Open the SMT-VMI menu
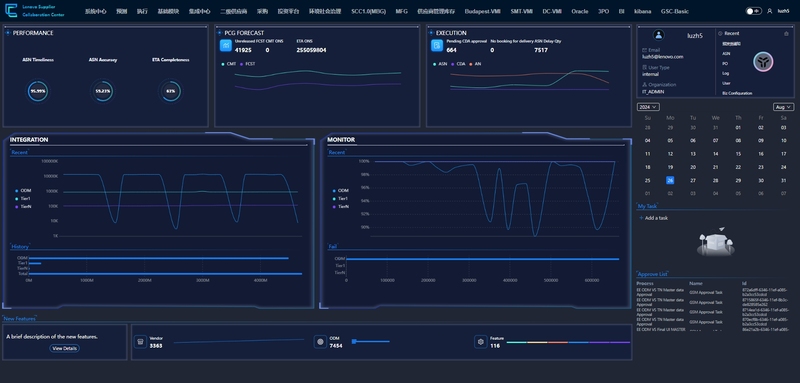Image resolution: width=800 pixels, height=383 pixels. point(521,11)
